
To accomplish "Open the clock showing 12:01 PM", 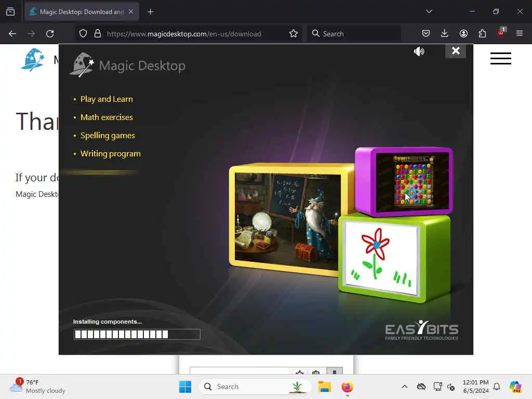I will (476, 387).
